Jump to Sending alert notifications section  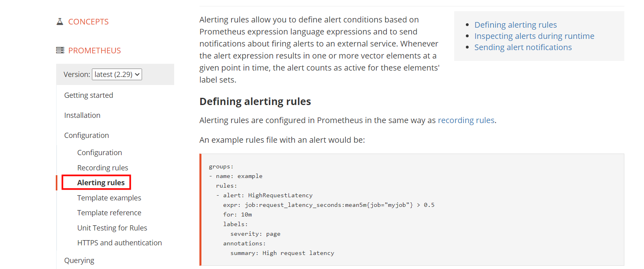click(x=523, y=47)
